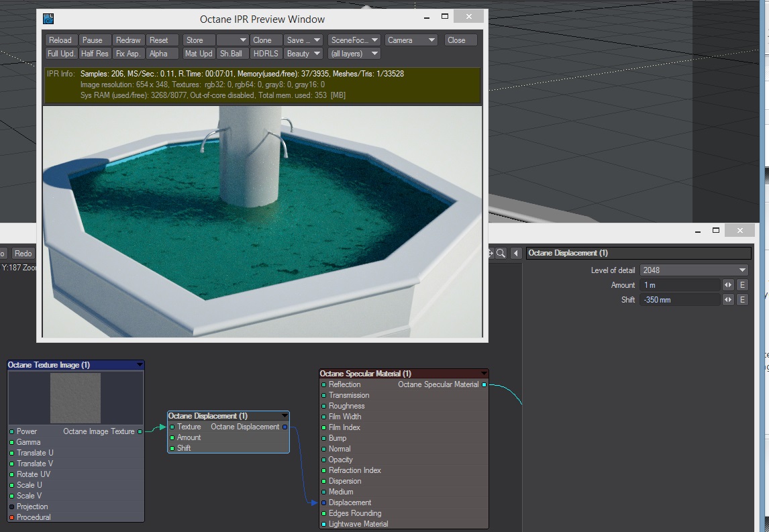Click the Bump input connector
Screen dimensions: 769x532
323,438
